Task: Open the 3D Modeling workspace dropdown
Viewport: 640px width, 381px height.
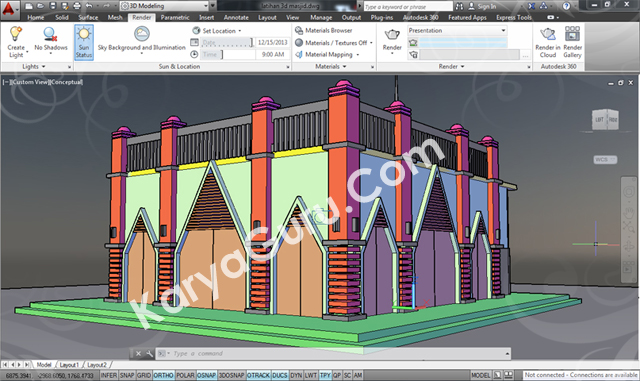Action: click(207, 6)
